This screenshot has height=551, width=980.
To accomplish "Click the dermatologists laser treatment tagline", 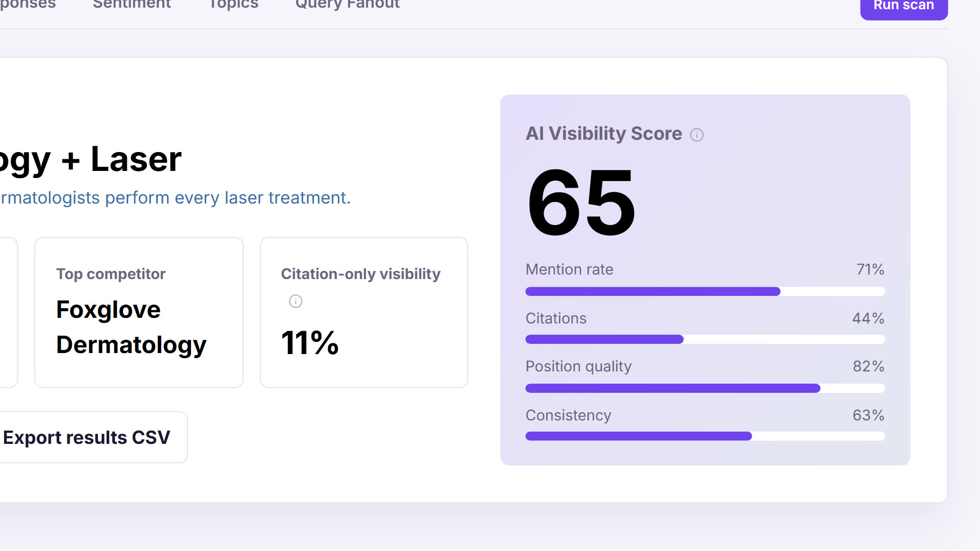I will (176, 198).
